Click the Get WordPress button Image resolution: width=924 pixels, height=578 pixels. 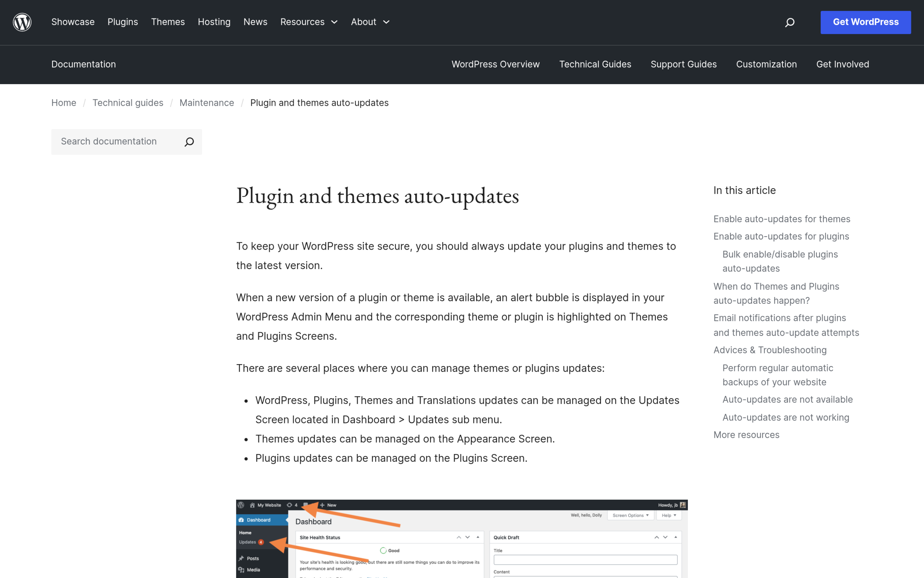coord(866,22)
